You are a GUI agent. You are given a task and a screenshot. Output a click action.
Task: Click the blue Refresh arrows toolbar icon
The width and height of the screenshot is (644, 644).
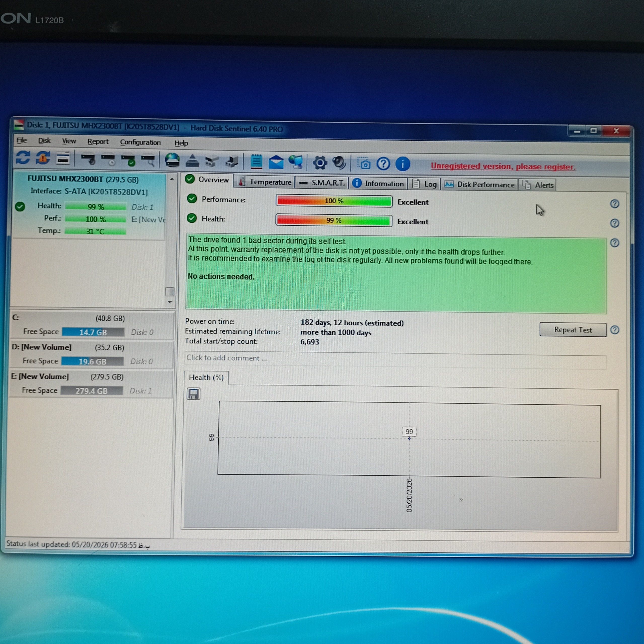pos(23,157)
